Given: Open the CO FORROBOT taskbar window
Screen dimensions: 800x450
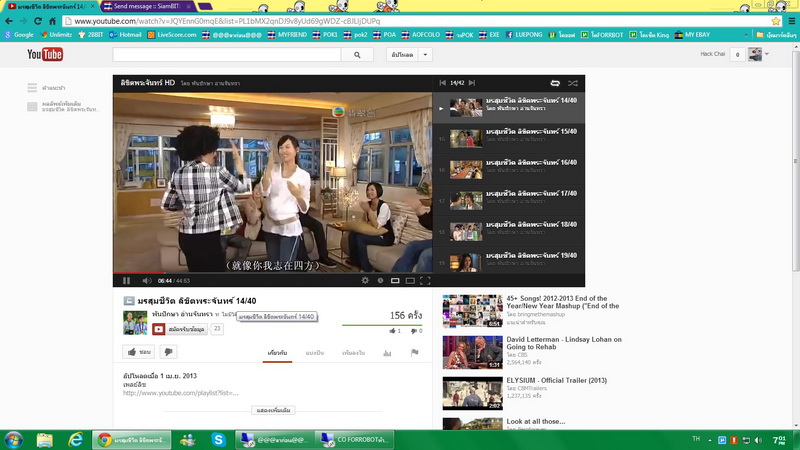Looking at the screenshot, I should pyautogui.click(x=354, y=440).
